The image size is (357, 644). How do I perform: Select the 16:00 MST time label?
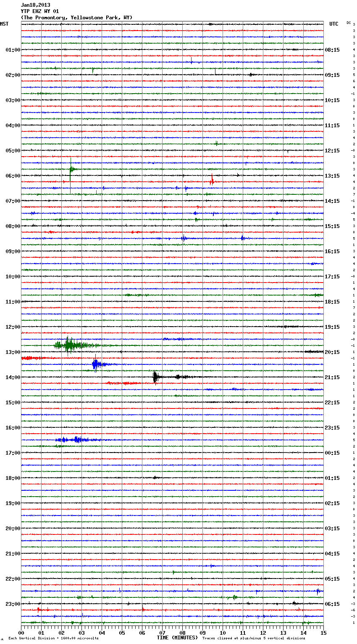click(x=13, y=428)
